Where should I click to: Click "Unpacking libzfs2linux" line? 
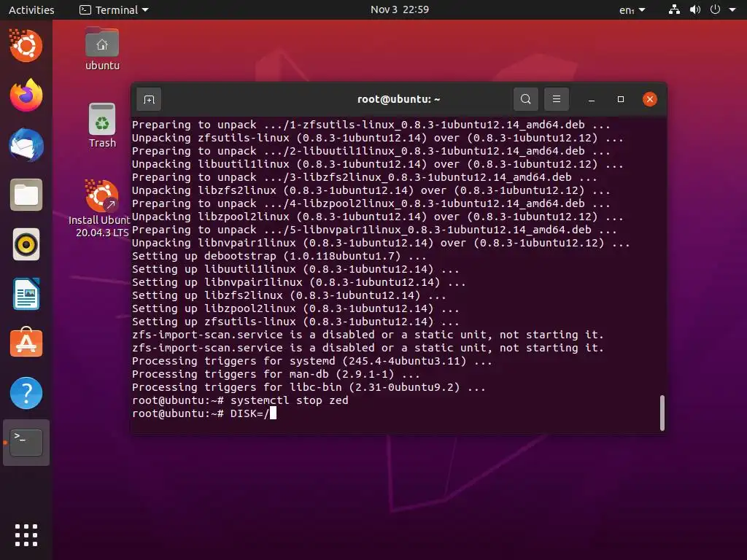click(x=371, y=190)
